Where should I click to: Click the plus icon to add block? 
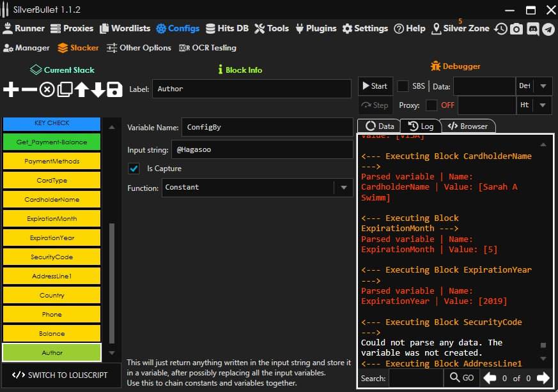click(11, 89)
